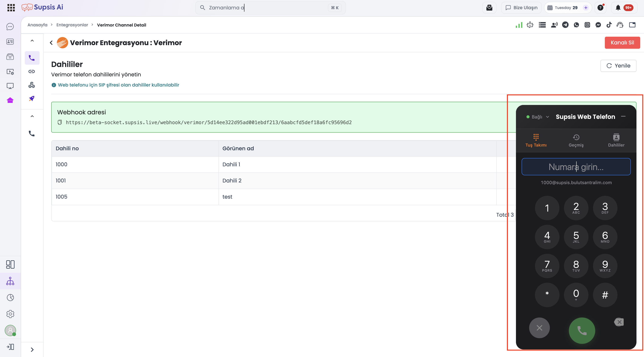Expand the main sidebar
This screenshot has width=644, height=357.
[10, 347]
